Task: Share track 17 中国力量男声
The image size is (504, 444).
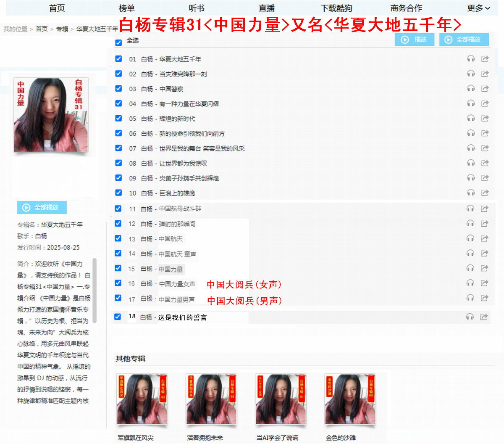Action: pyautogui.click(x=485, y=298)
